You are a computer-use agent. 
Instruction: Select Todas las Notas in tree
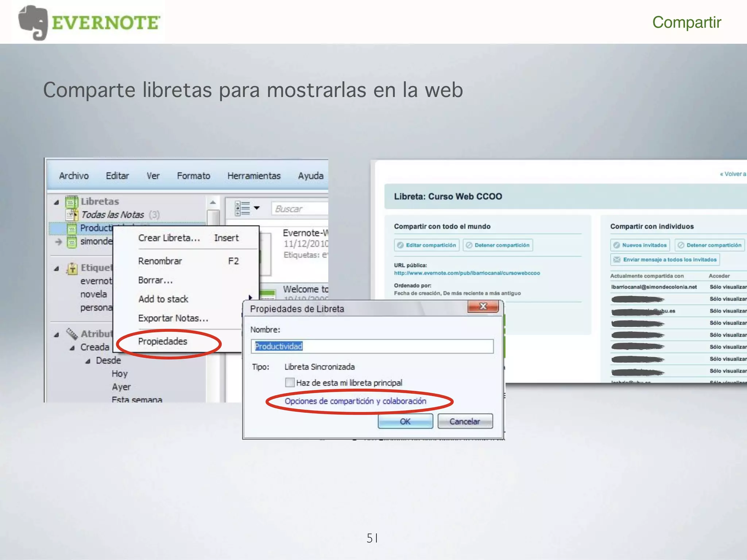point(112,215)
